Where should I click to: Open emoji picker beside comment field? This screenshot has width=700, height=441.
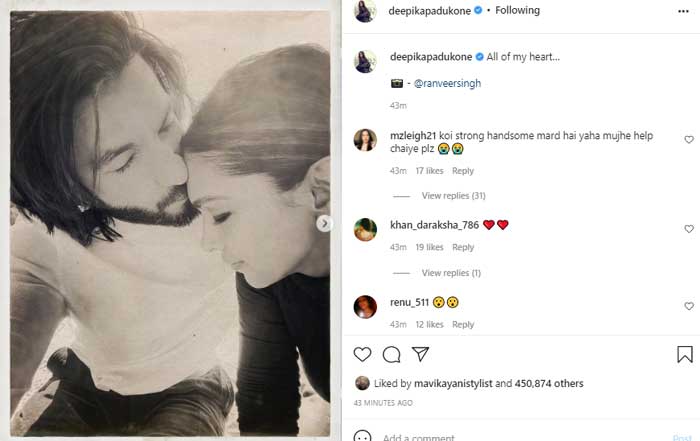(x=362, y=437)
